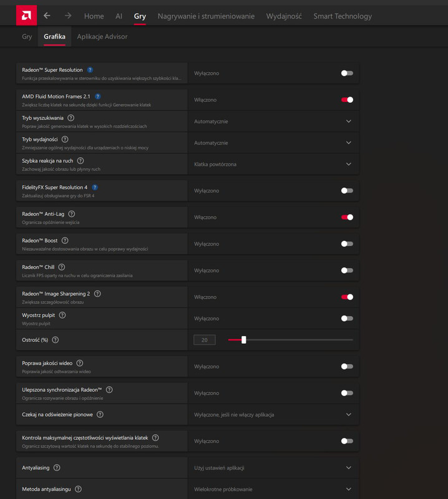
Task: Go forward with the right arrow
Action: [68, 16]
